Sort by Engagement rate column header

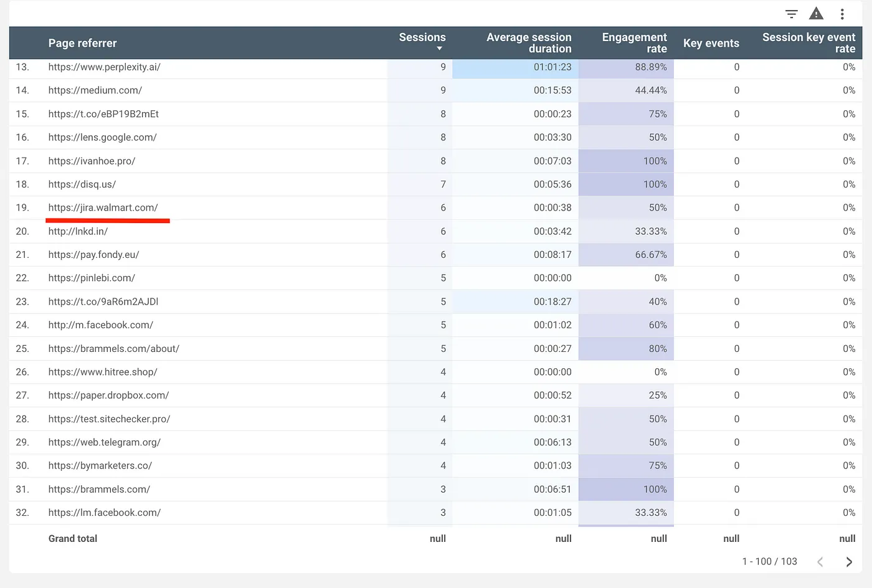click(x=634, y=43)
